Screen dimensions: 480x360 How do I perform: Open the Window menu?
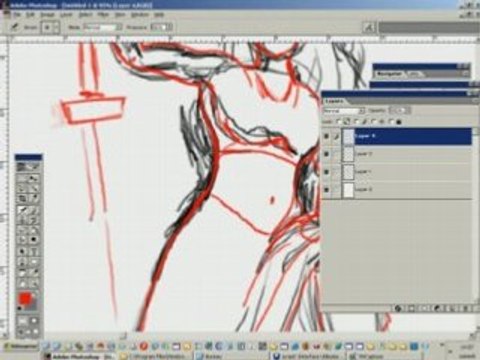tap(139, 15)
